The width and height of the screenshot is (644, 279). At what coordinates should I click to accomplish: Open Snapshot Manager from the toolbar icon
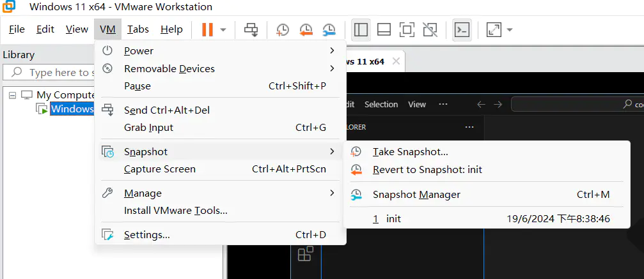tap(329, 29)
